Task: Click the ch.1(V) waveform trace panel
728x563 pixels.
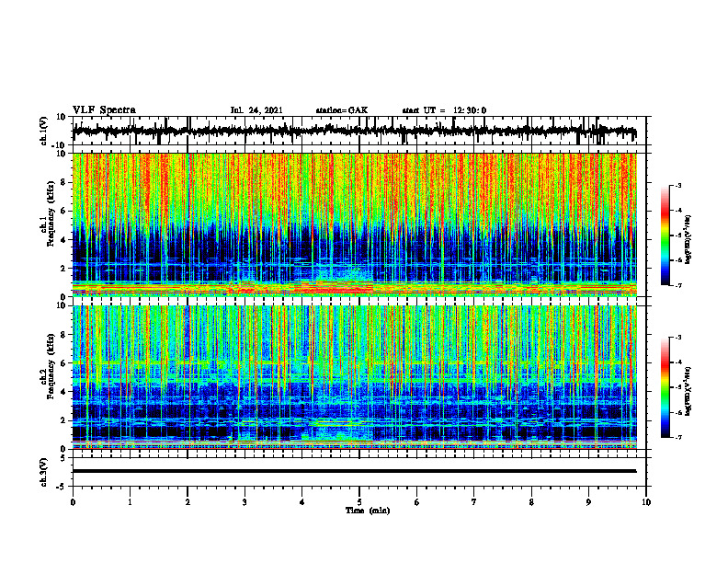Action: (358, 131)
